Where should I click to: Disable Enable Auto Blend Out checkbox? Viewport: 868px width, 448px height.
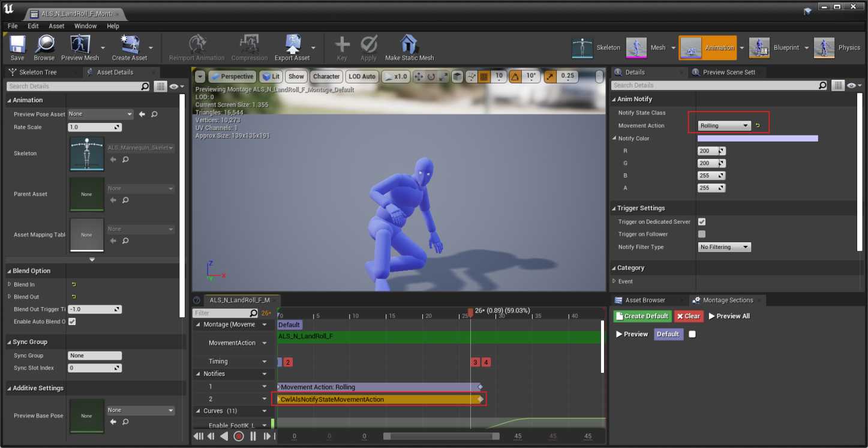point(72,322)
